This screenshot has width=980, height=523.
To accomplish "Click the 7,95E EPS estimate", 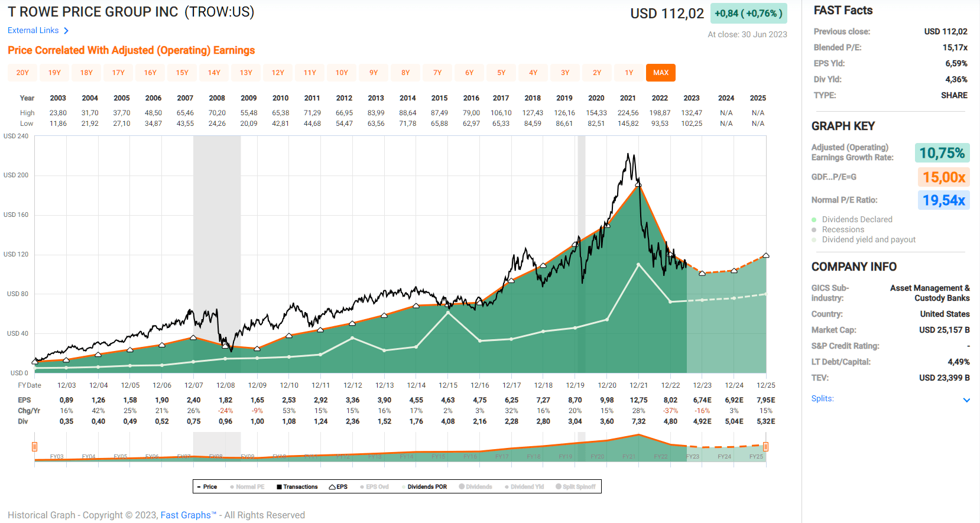I will pos(766,400).
